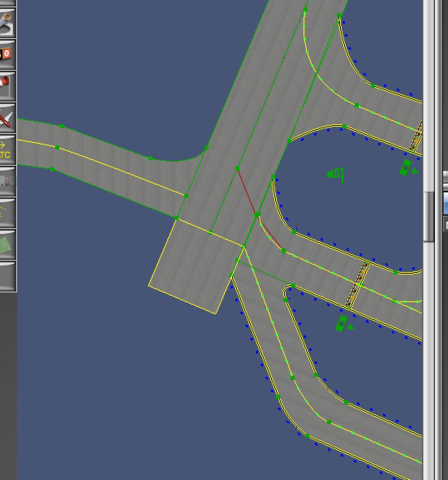Click the windsock object on the map

[x=336, y=175]
